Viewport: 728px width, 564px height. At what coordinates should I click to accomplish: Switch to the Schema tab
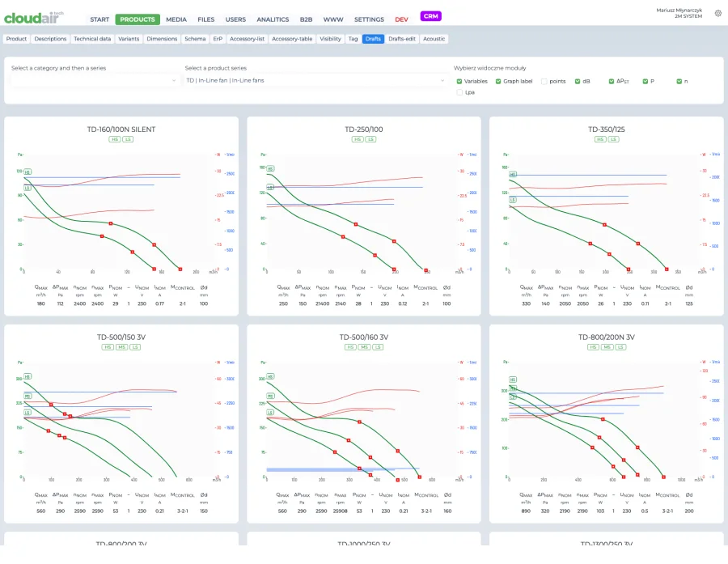(195, 39)
